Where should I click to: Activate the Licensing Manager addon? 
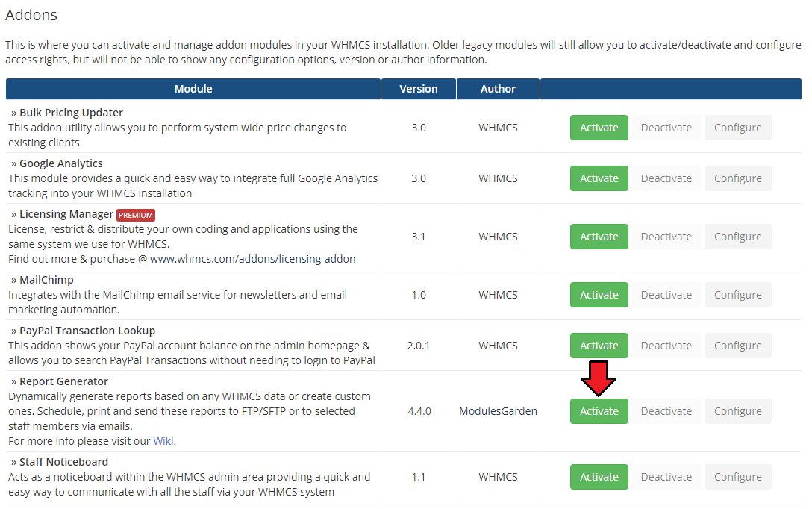pyautogui.click(x=599, y=237)
